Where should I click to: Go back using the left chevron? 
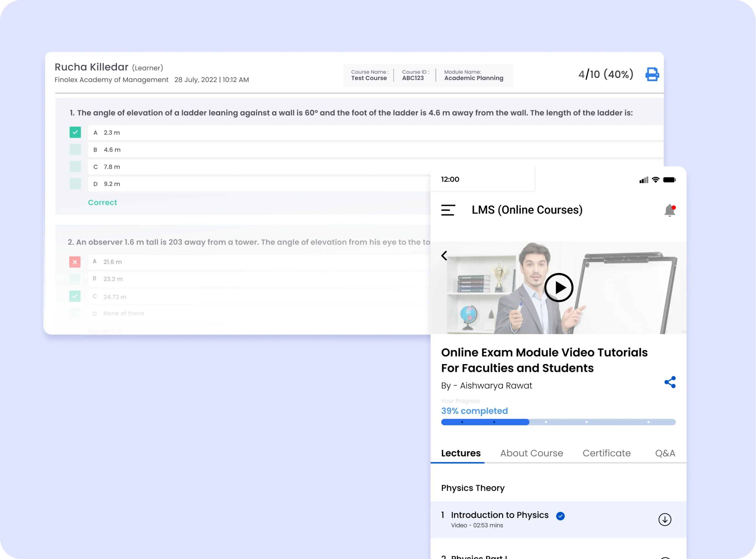point(444,255)
